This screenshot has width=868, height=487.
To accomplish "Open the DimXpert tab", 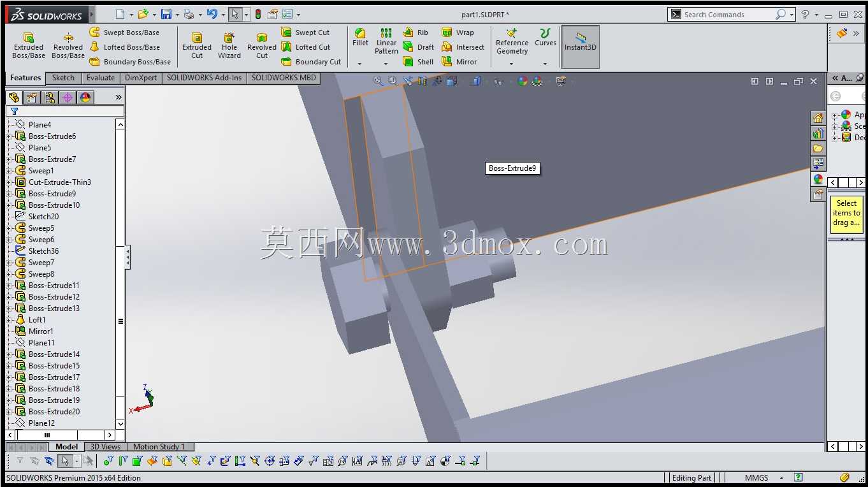I will pyautogui.click(x=141, y=78).
